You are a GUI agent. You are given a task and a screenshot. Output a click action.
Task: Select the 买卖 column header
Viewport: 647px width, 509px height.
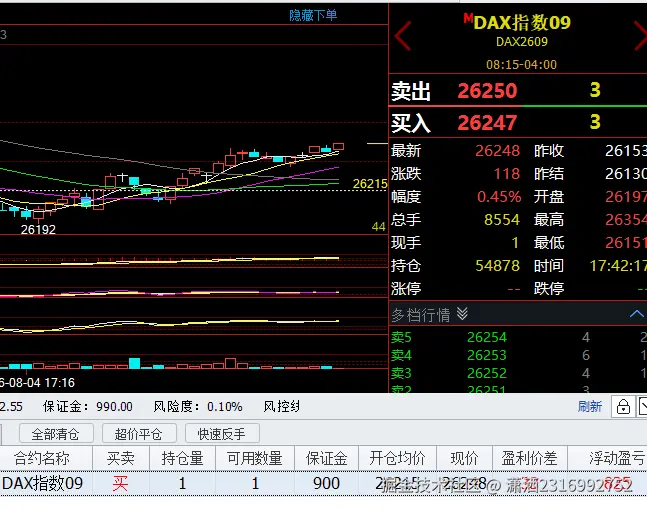tap(120, 458)
